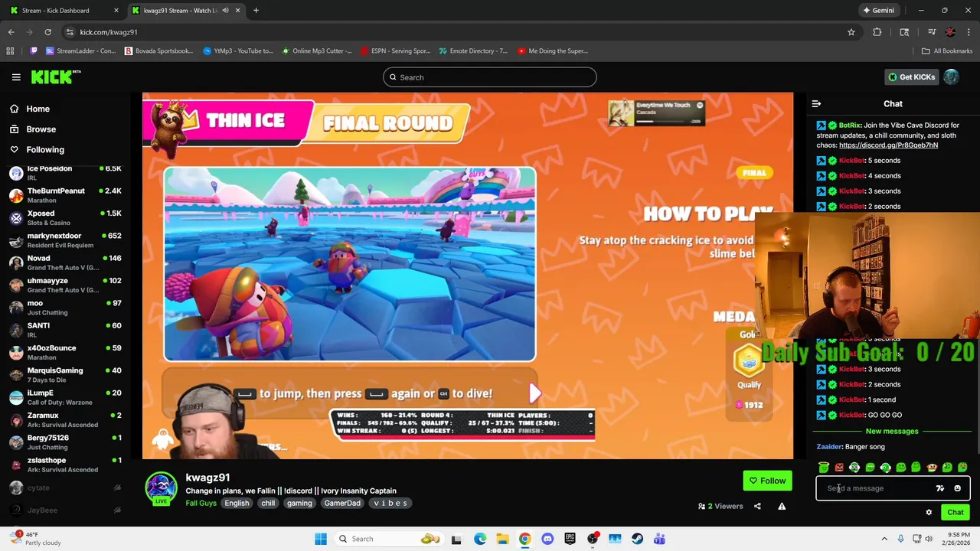Select the kwagz91 Stream browser tab
The image size is (980, 551).
tap(185, 11)
